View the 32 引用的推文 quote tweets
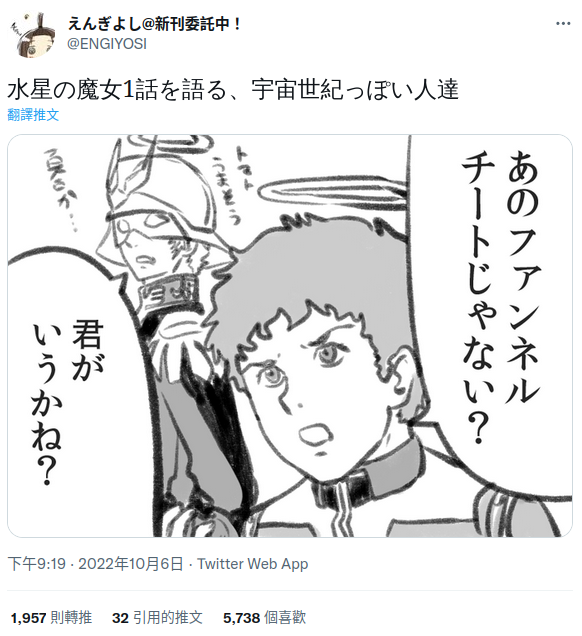The height and width of the screenshot is (636, 582). (x=157, y=618)
